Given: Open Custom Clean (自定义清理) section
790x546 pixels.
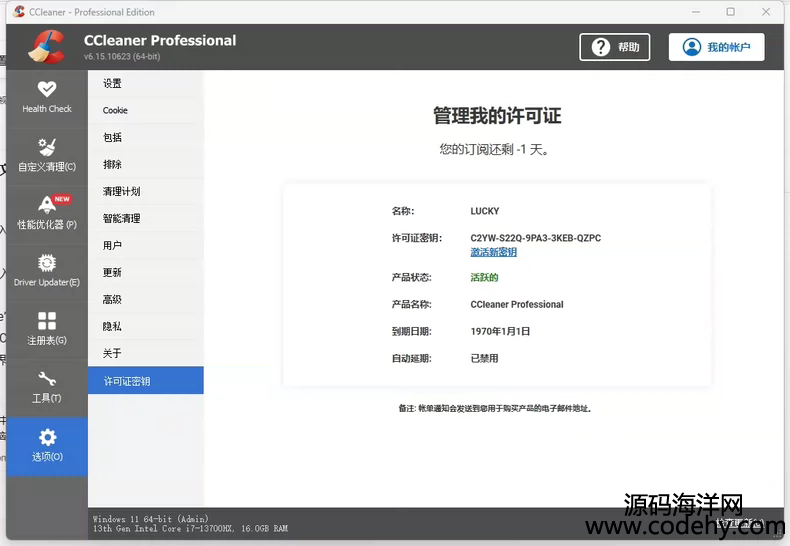Looking at the screenshot, I should pos(47,156).
